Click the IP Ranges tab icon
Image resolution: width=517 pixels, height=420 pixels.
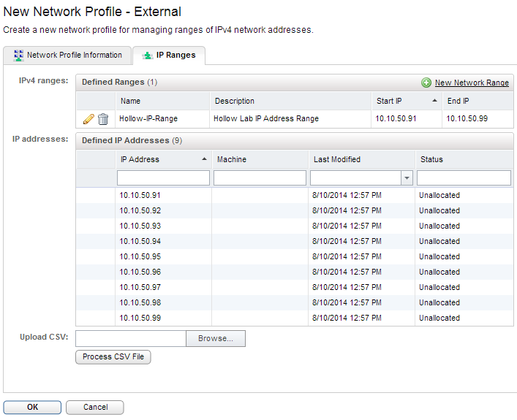(x=147, y=56)
